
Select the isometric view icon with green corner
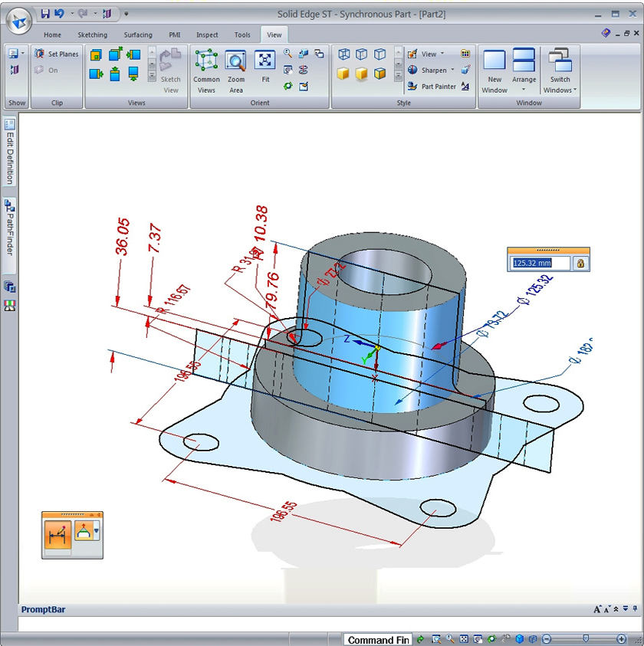pyautogui.click(x=115, y=54)
